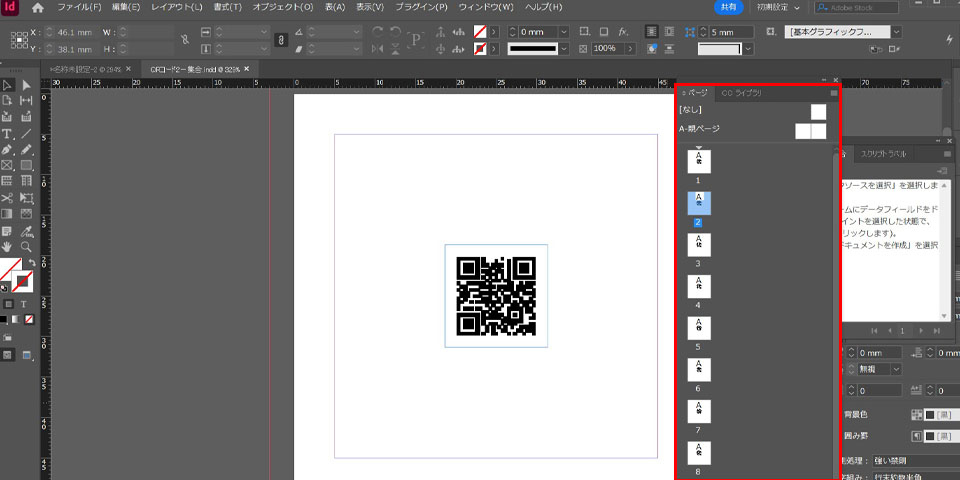Open the ファイル(F) menu
The height and width of the screenshot is (480, 960).
78,8
